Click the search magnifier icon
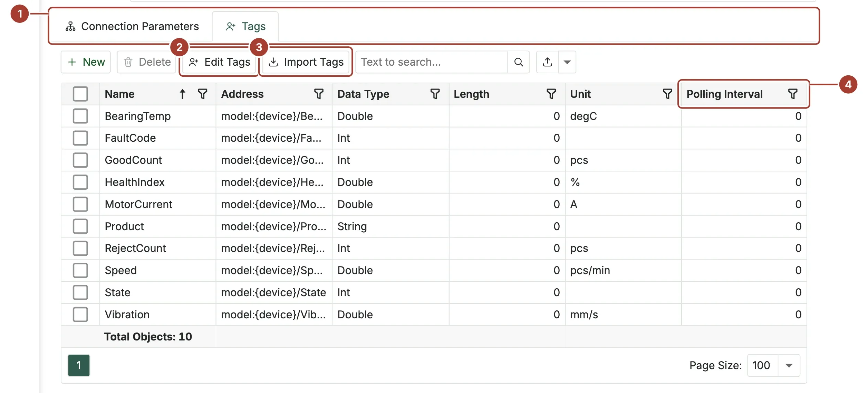 point(519,62)
